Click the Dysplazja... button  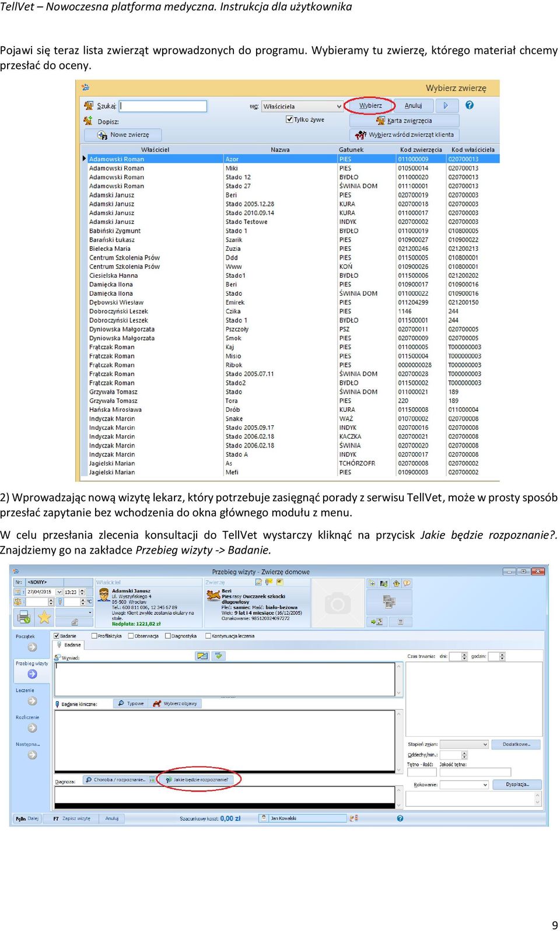coord(516,785)
